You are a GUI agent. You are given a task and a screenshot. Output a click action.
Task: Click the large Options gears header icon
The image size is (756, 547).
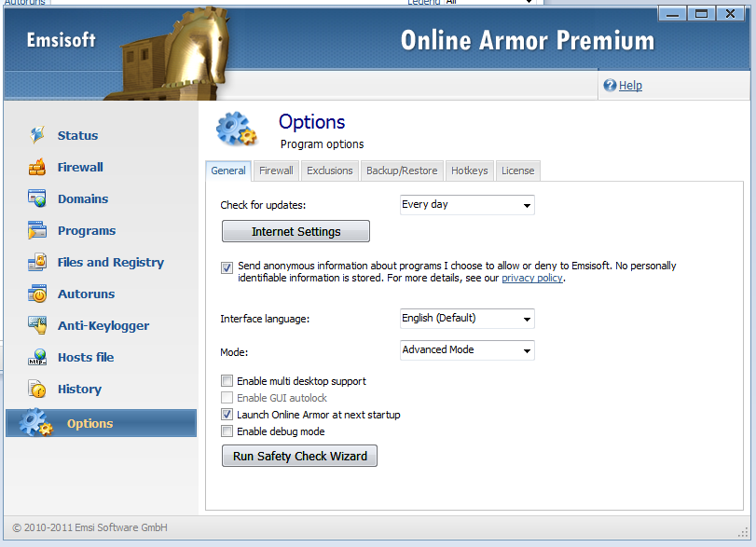coord(236,129)
